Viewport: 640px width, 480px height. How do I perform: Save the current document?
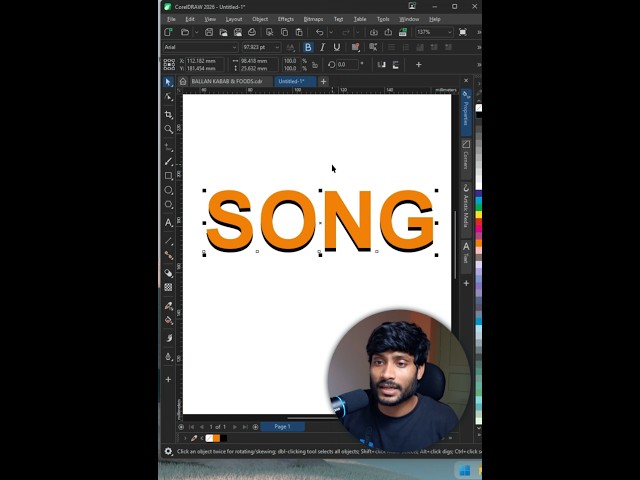pos(209,32)
